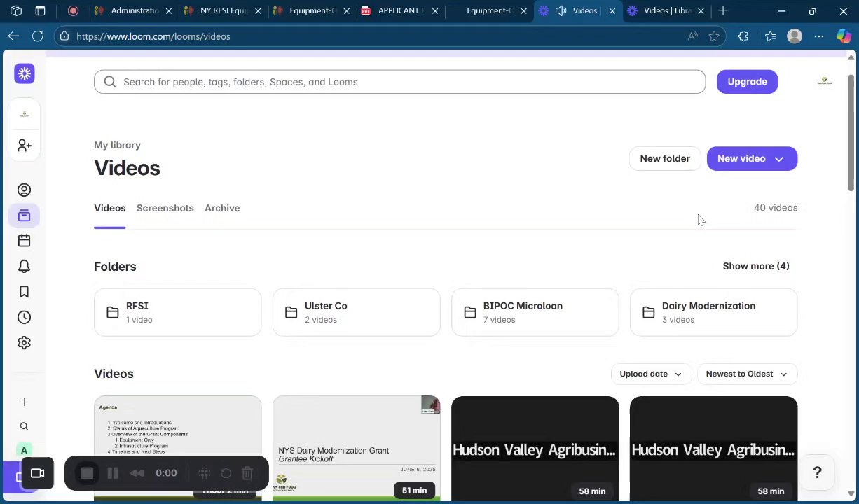Open the favorites list icon in the toolbar
859x504 pixels.
click(x=770, y=36)
